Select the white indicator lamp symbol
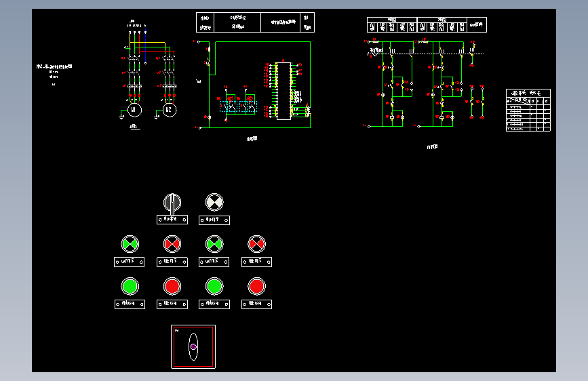 [x=214, y=202]
